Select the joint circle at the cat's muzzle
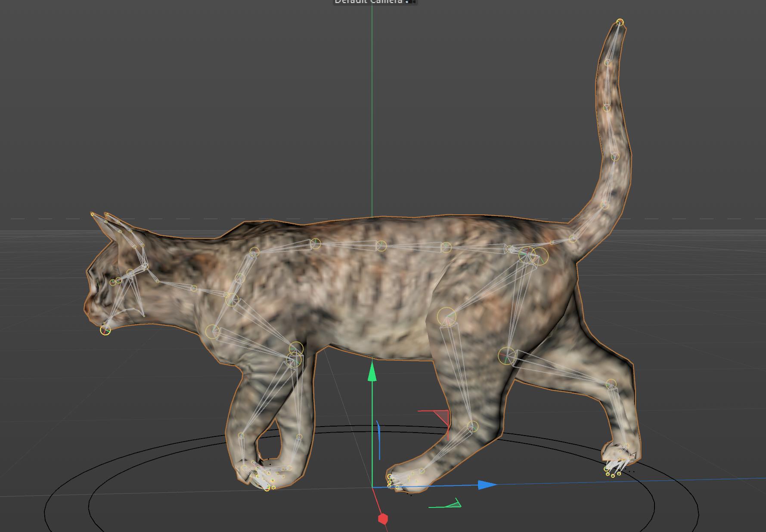The image size is (766, 532). pyautogui.click(x=105, y=330)
